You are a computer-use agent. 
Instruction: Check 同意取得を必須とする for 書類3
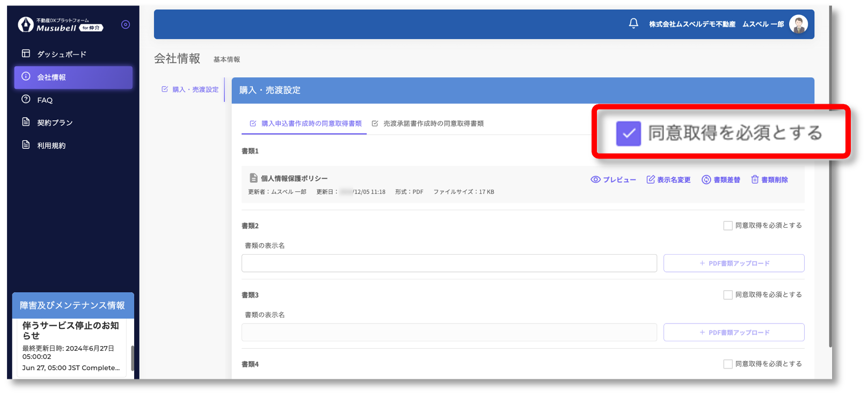click(x=728, y=295)
